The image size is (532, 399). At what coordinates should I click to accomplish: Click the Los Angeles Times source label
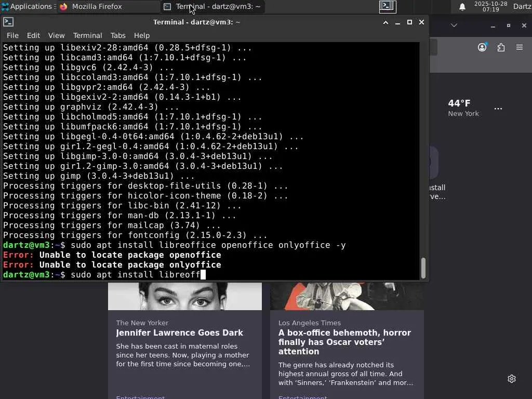(x=310, y=323)
